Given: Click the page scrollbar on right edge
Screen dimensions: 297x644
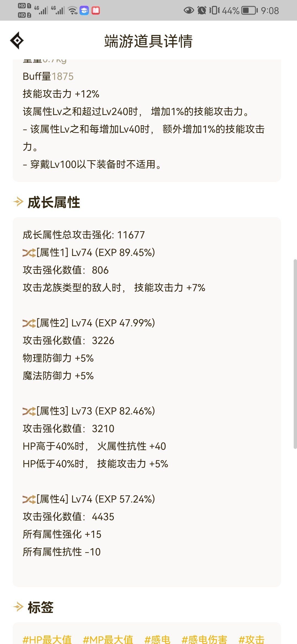Looking at the screenshot, I should pos(295,354).
